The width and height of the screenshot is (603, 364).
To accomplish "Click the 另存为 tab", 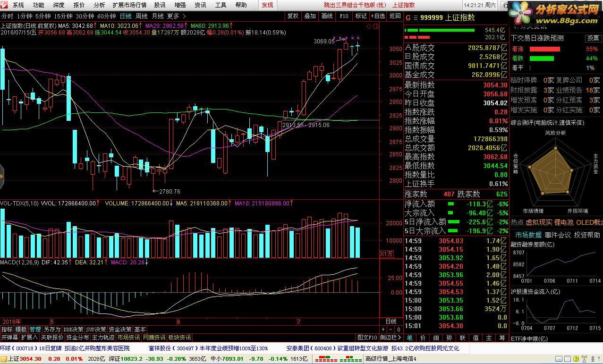I will (x=52, y=329).
